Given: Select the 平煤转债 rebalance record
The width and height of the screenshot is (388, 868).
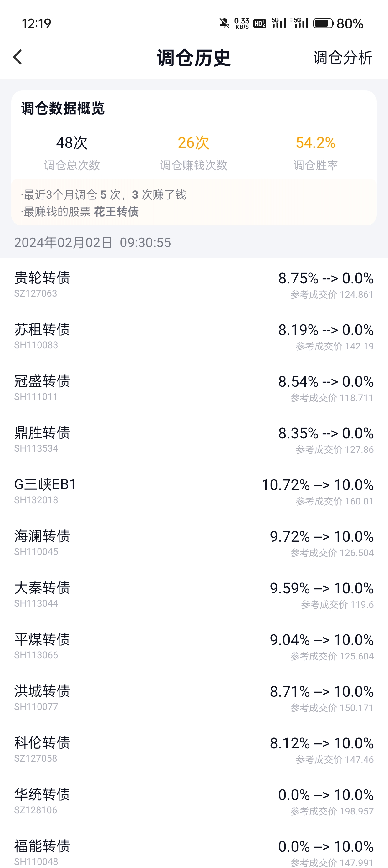Looking at the screenshot, I should point(194,646).
